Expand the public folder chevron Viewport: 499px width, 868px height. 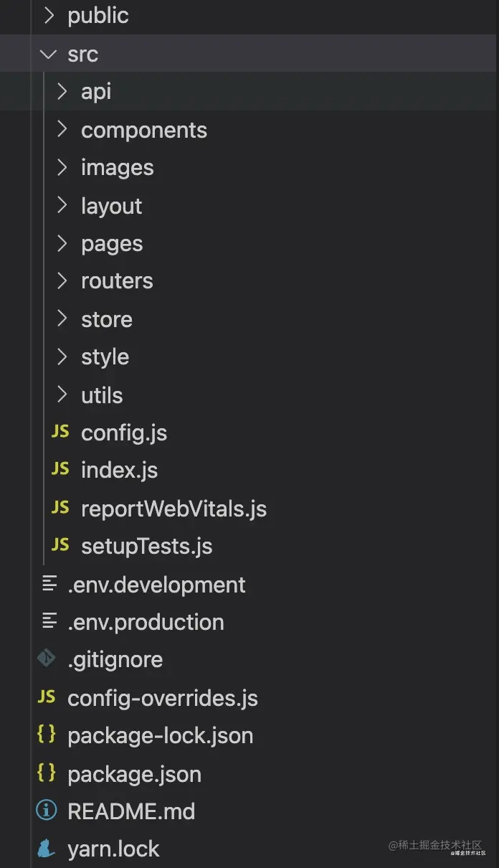[49, 16]
